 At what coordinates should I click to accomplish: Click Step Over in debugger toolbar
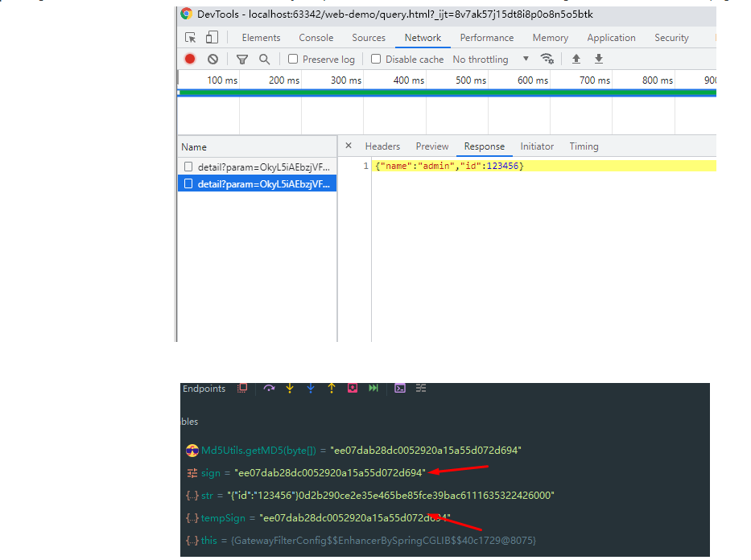tap(269, 388)
